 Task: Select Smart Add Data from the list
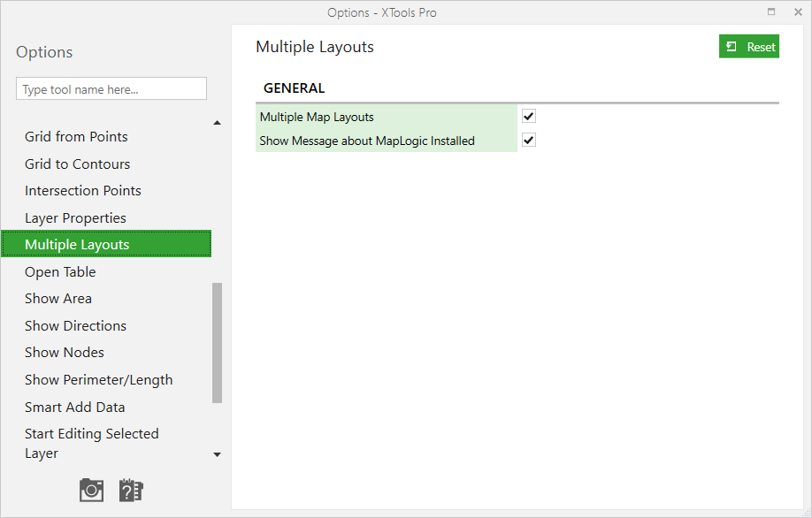75,408
